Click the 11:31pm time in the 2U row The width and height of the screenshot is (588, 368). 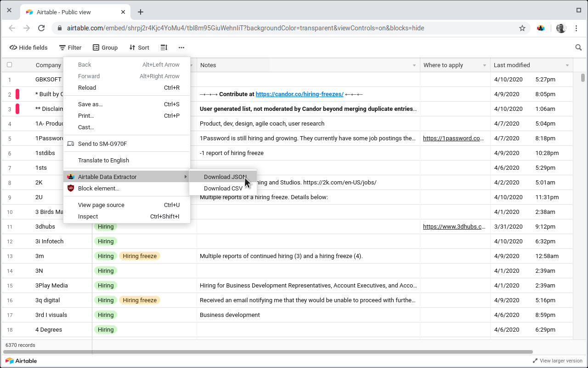click(x=547, y=197)
